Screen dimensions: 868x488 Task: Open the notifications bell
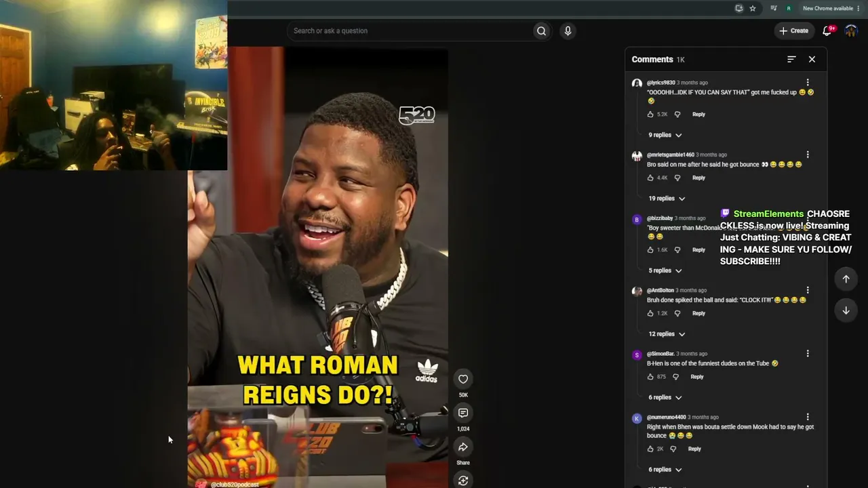pyautogui.click(x=827, y=30)
